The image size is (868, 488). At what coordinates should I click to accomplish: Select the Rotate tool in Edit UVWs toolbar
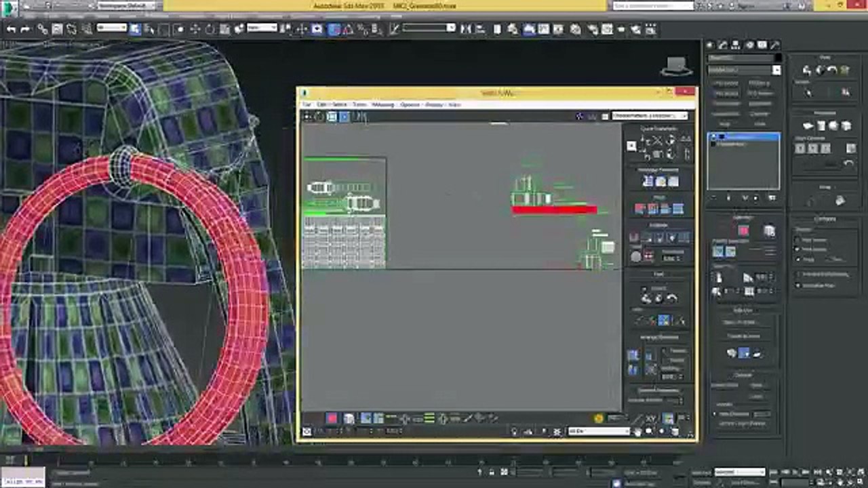[319, 117]
